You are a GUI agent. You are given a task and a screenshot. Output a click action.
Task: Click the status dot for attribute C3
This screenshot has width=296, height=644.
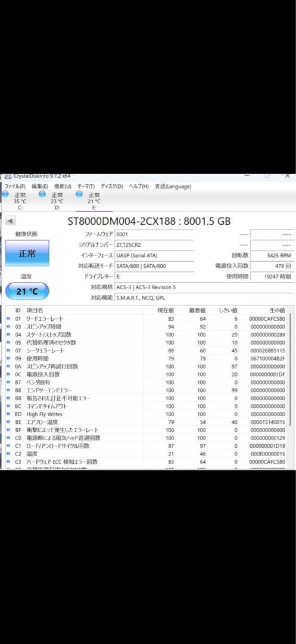tap(8, 462)
